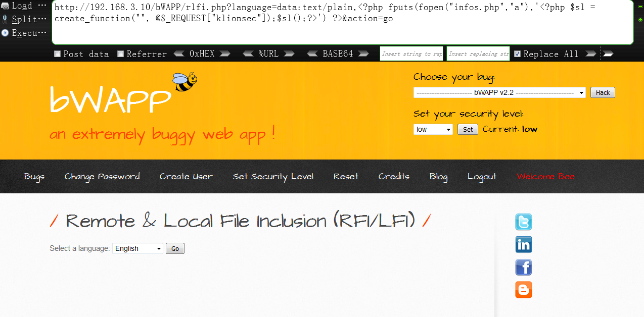
Task: Click the left arrow beside 0xHEX
Action: 179,54
